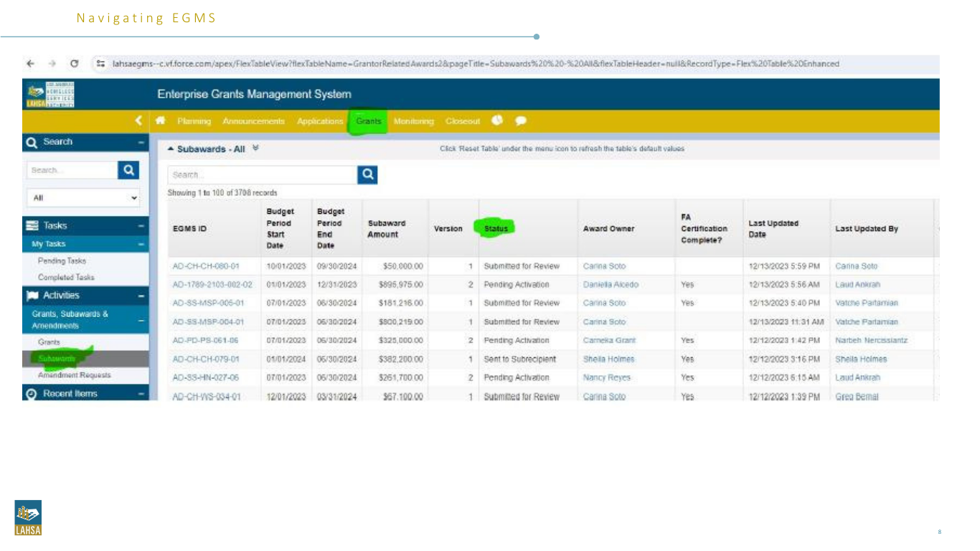This screenshot has height=551, width=980.
Task: Open Pending Tasks in sidebar
Action: 62,261
